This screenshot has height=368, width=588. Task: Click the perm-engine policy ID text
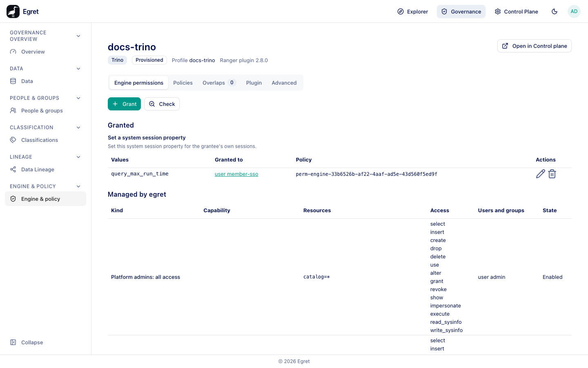(366, 174)
